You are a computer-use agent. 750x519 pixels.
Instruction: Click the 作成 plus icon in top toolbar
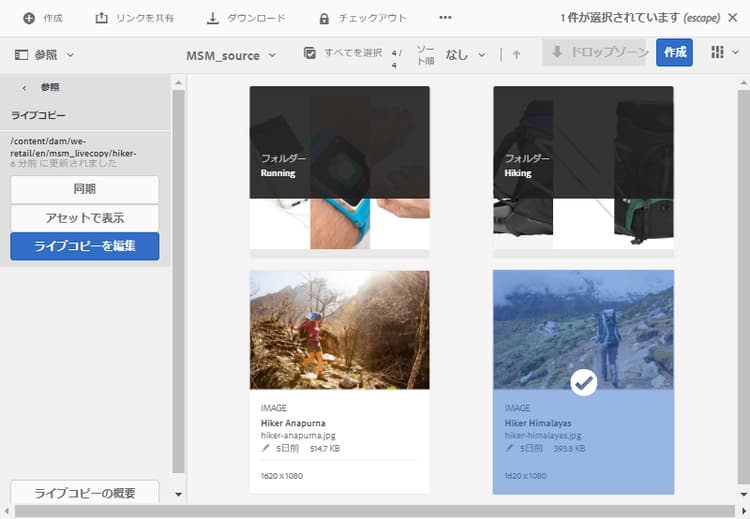tap(29, 18)
